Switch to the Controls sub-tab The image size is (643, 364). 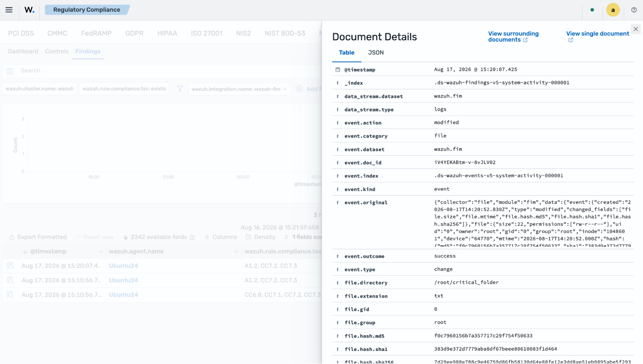[57, 51]
